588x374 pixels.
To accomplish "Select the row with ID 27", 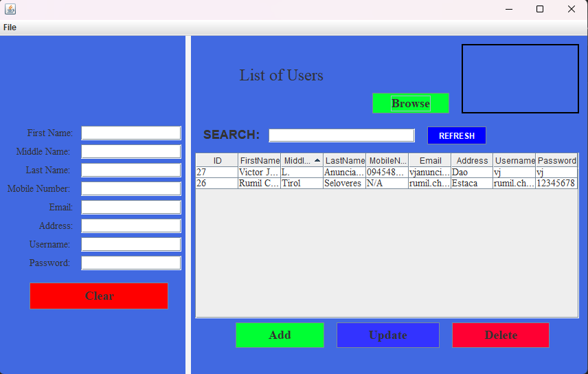I will [x=217, y=172].
